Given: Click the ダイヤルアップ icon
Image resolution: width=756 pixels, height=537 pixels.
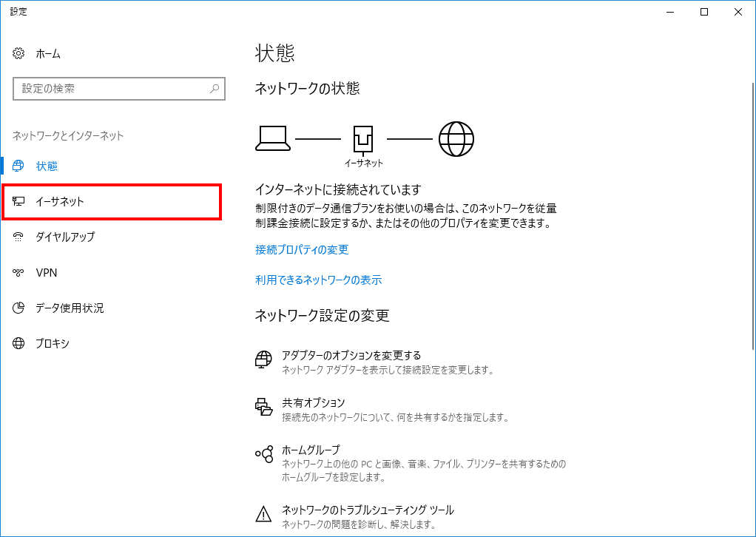Looking at the screenshot, I should (x=18, y=237).
